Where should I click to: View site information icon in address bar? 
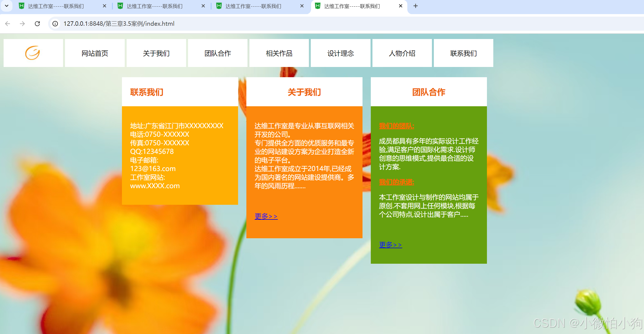(55, 24)
